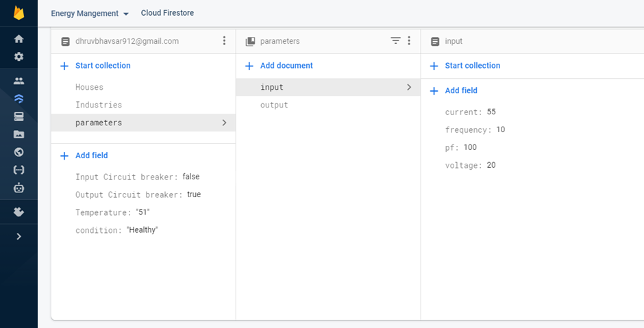
Task: Expand the sidebar navigation chevron
Action: pyautogui.click(x=18, y=236)
